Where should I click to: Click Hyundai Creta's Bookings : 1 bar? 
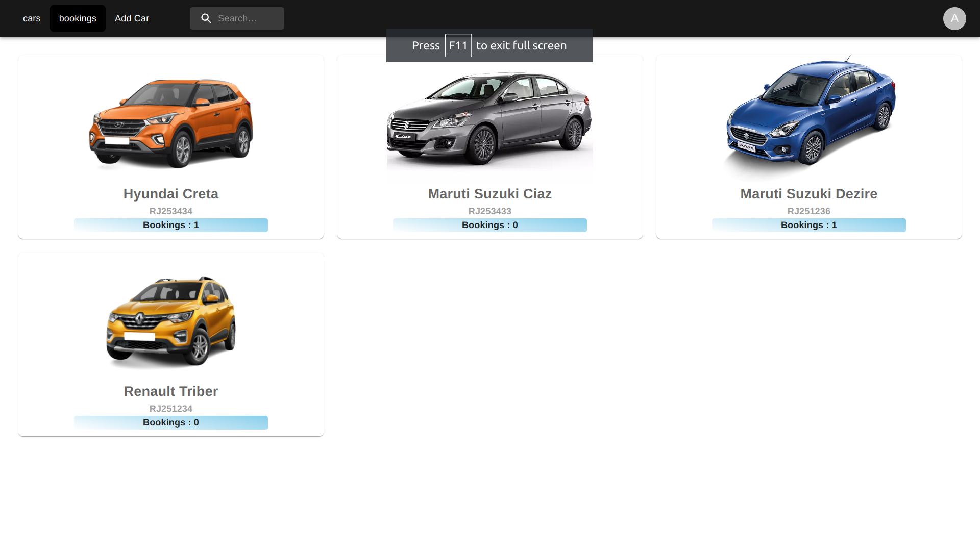pos(171,225)
